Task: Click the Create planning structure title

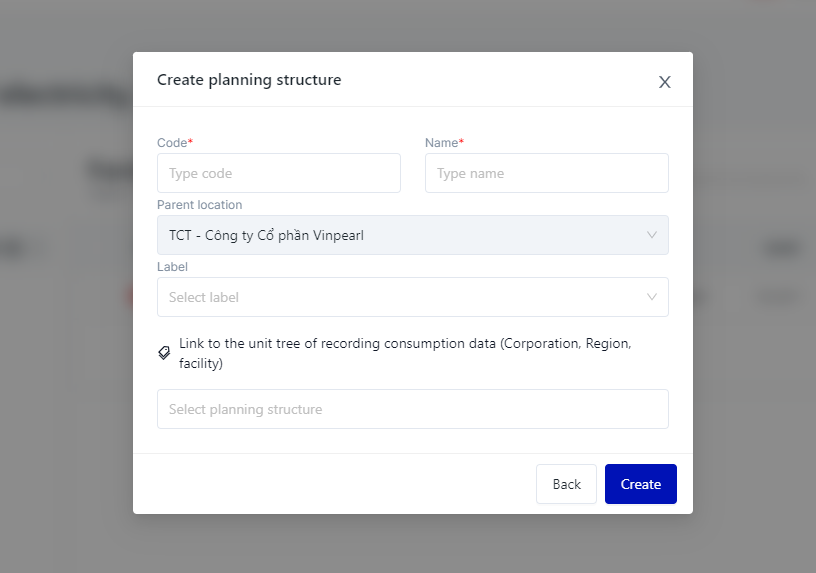Action: (249, 80)
